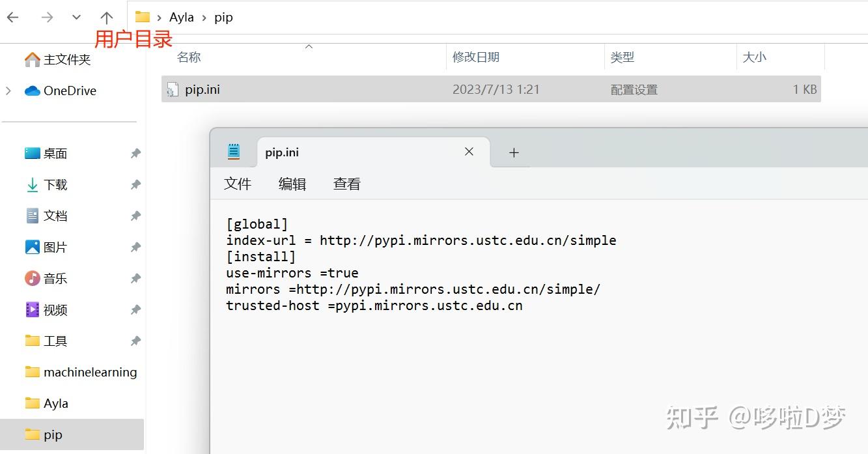
Task: Click the back navigation arrow
Action: (x=12, y=18)
